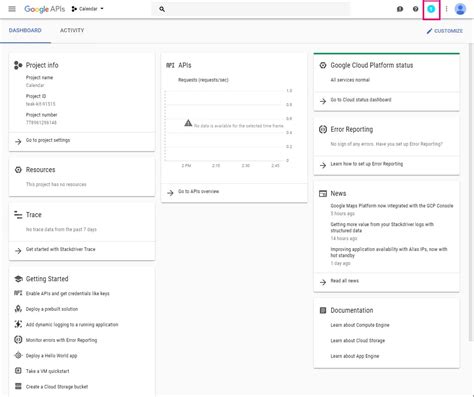Viewport: 474px width, 397px height.
Task: Click the Project info card icon
Action: 18,65
